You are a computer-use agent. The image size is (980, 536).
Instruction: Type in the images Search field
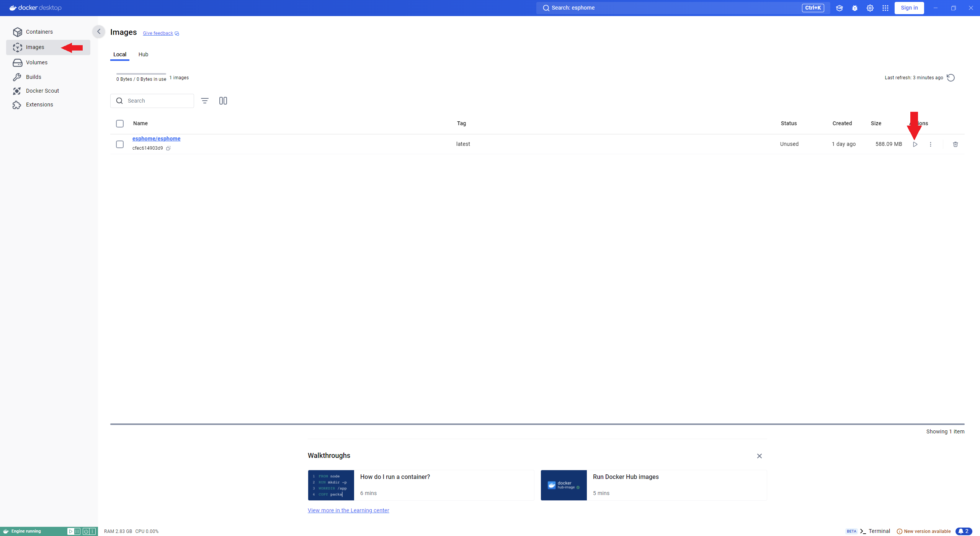152,101
